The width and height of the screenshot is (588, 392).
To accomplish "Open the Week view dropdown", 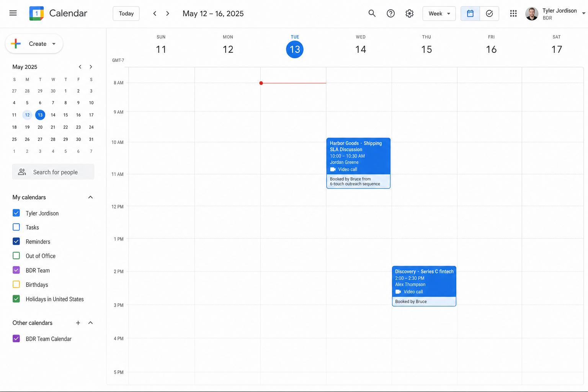I will 439,13.
